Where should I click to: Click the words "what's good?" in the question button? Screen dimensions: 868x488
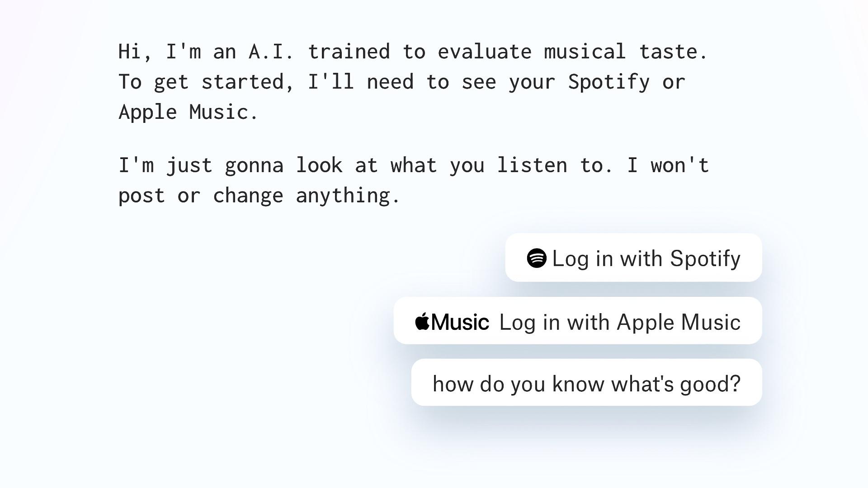676,384
